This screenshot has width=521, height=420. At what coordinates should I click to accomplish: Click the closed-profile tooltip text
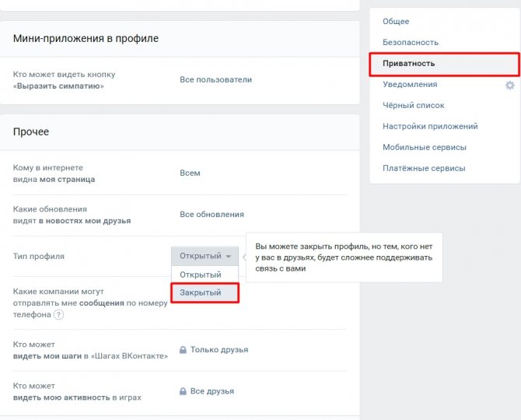[x=344, y=257]
